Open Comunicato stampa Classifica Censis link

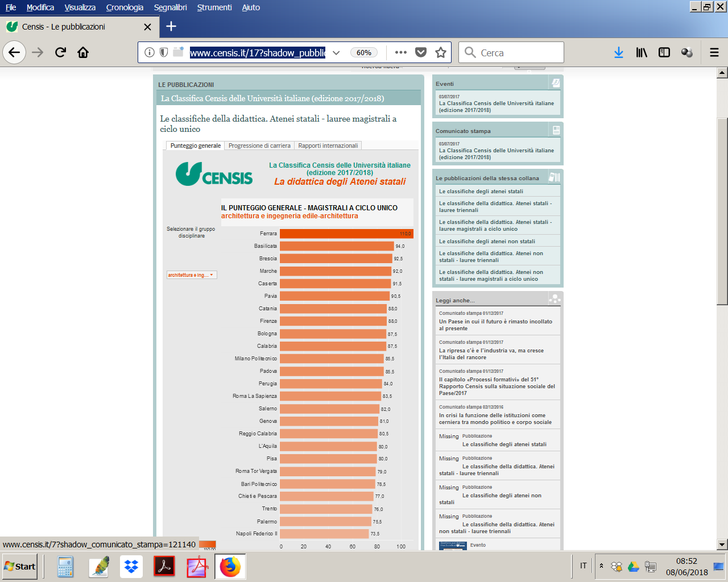tap(497, 153)
